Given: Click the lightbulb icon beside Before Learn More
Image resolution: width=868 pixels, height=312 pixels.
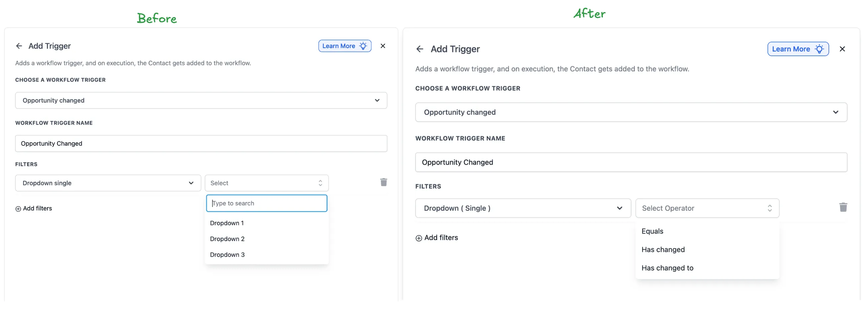Looking at the screenshot, I should coord(363,46).
